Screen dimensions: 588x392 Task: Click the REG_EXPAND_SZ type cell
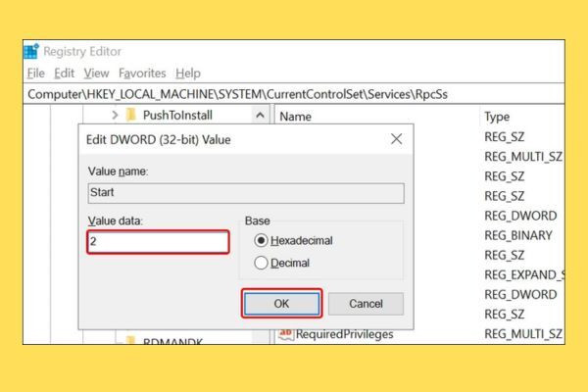(524, 274)
